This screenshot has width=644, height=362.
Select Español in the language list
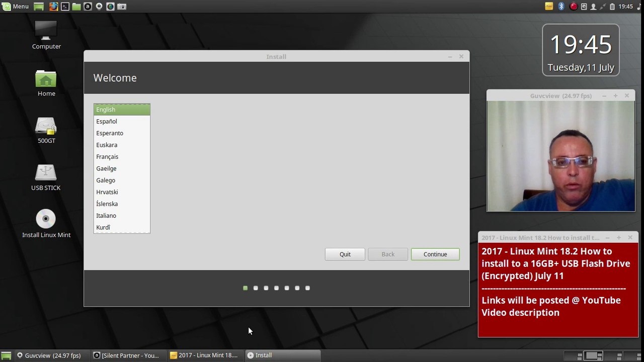[122, 121]
